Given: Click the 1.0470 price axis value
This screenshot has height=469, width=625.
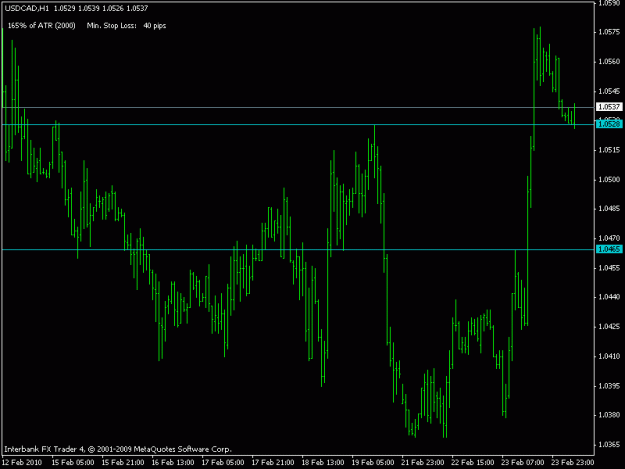Looking at the screenshot, I should pyautogui.click(x=609, y=238).
